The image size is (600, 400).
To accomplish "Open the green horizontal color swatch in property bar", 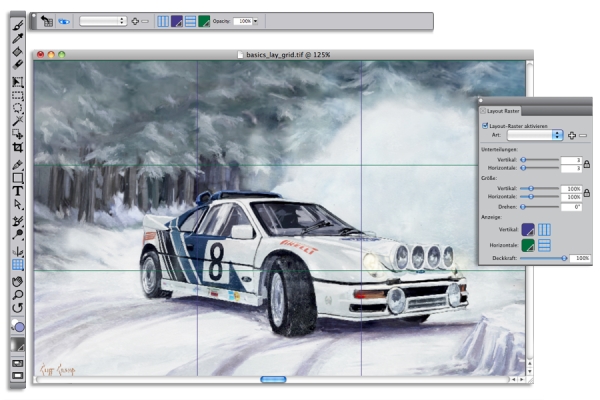I will [204, 21].
